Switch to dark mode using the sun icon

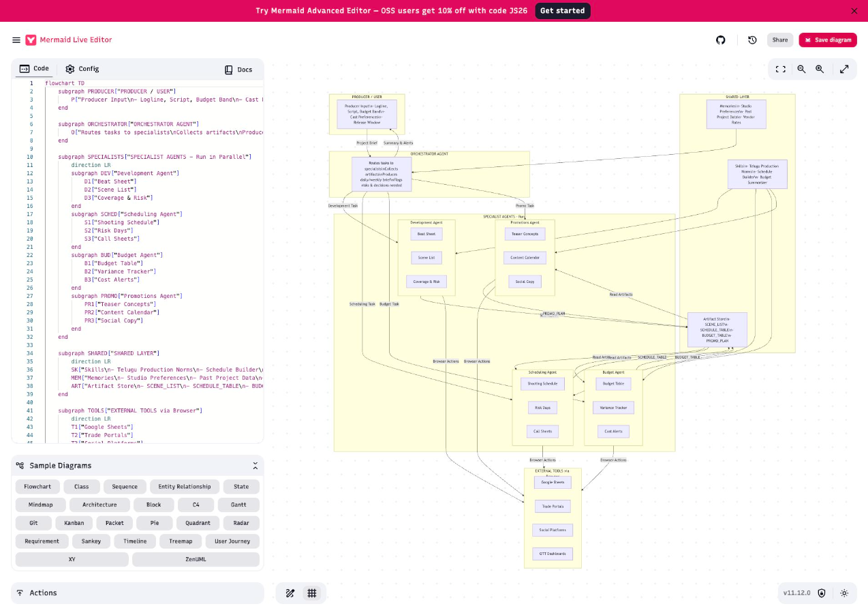[844, 592]
